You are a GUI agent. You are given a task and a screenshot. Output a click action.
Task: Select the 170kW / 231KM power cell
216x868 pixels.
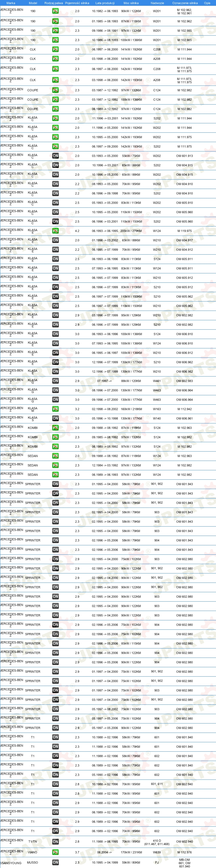[131, 853]
